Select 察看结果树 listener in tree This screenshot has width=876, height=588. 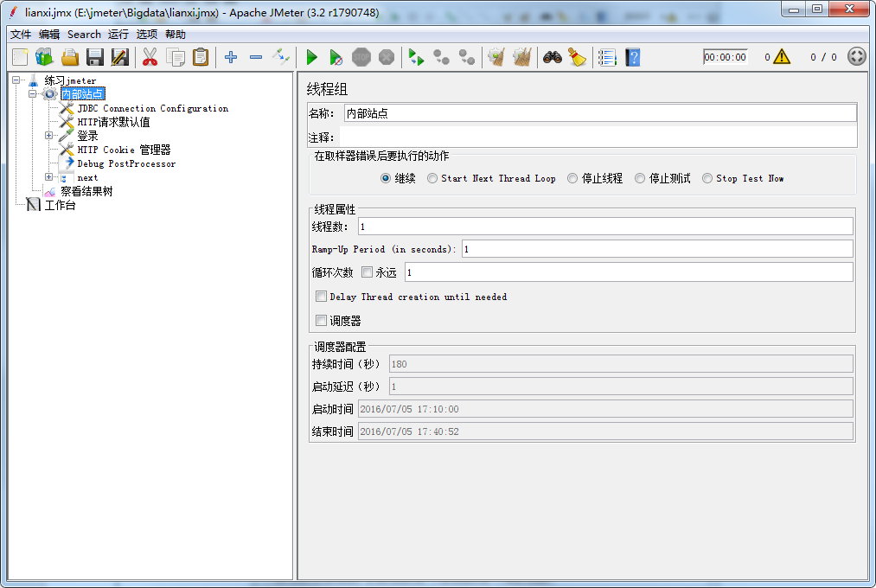[86, 192]
